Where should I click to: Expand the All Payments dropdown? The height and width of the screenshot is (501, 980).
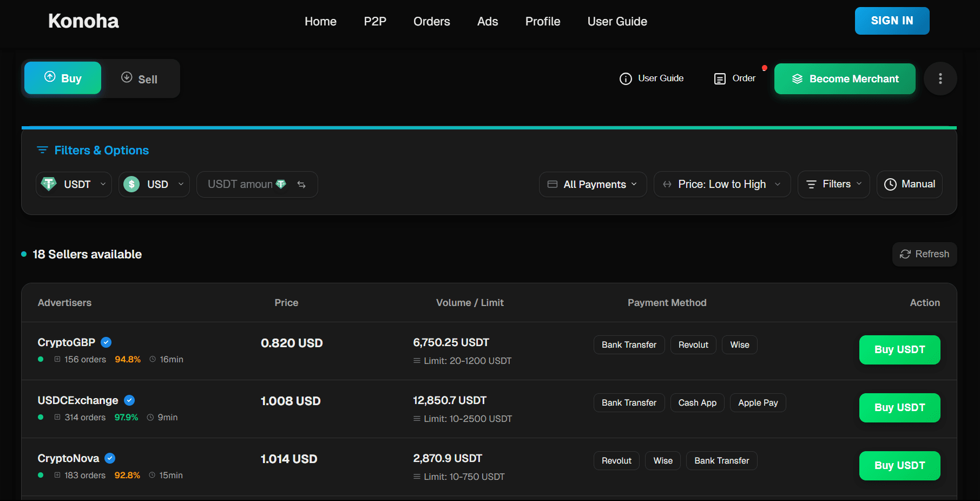[593, 184]
